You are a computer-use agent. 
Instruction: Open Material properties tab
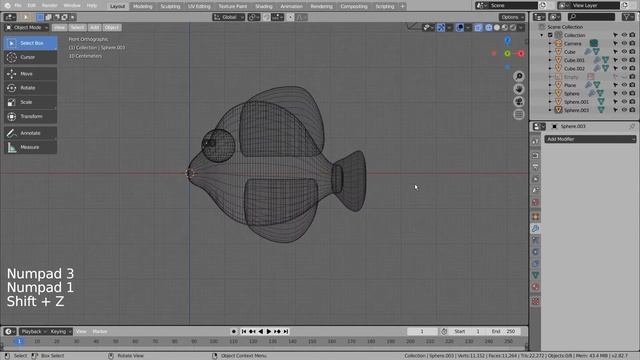point(536,287)
